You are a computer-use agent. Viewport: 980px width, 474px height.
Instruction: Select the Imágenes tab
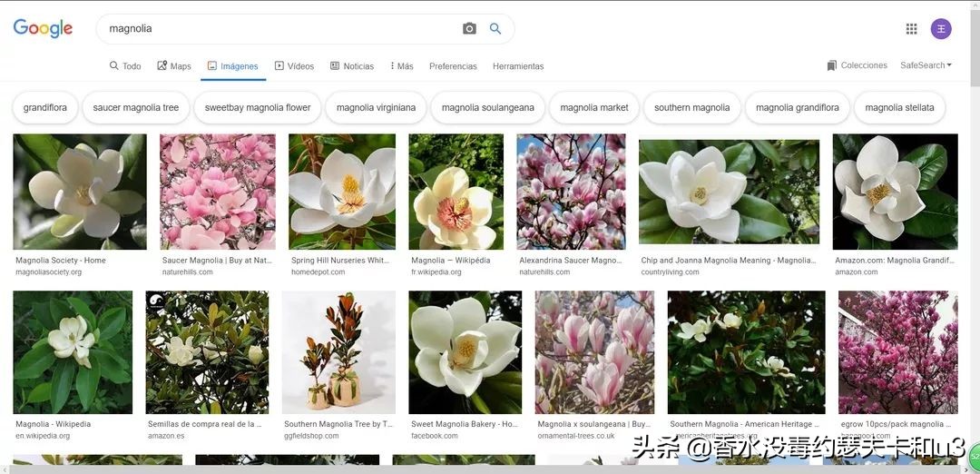point(233,65)
